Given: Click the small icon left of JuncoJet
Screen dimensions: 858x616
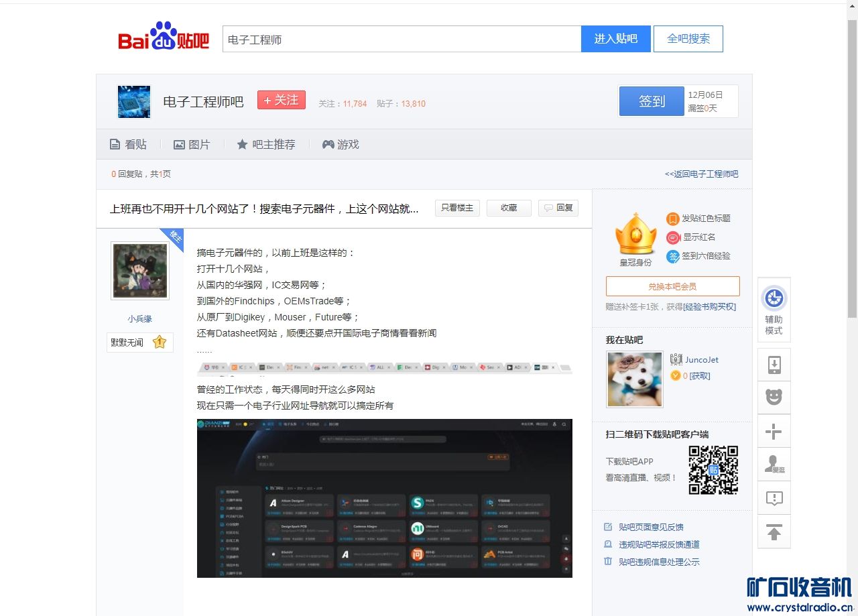Looking at the screenshot, I should click(x=676, y=359).
